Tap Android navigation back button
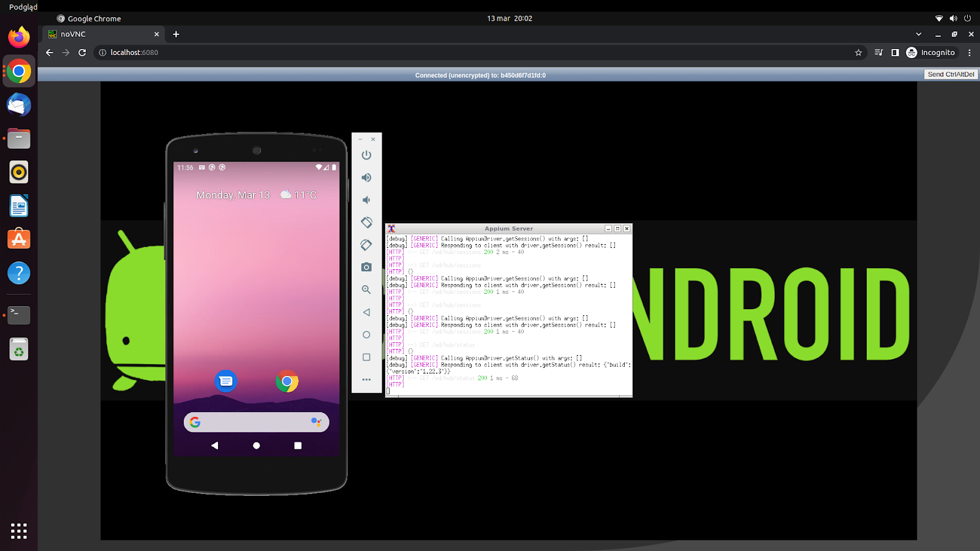Viewport: 980px width, 551px height. 214,446
